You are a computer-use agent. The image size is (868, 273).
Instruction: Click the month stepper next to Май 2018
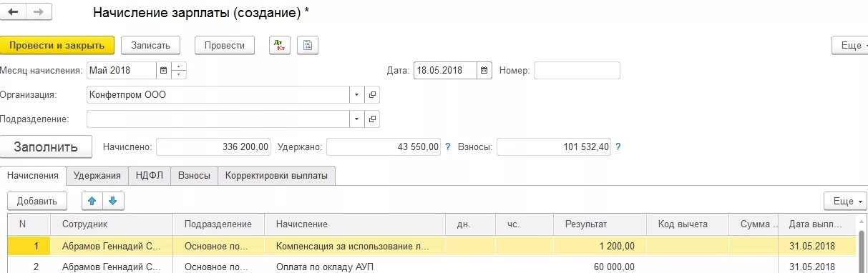point(179,71)
